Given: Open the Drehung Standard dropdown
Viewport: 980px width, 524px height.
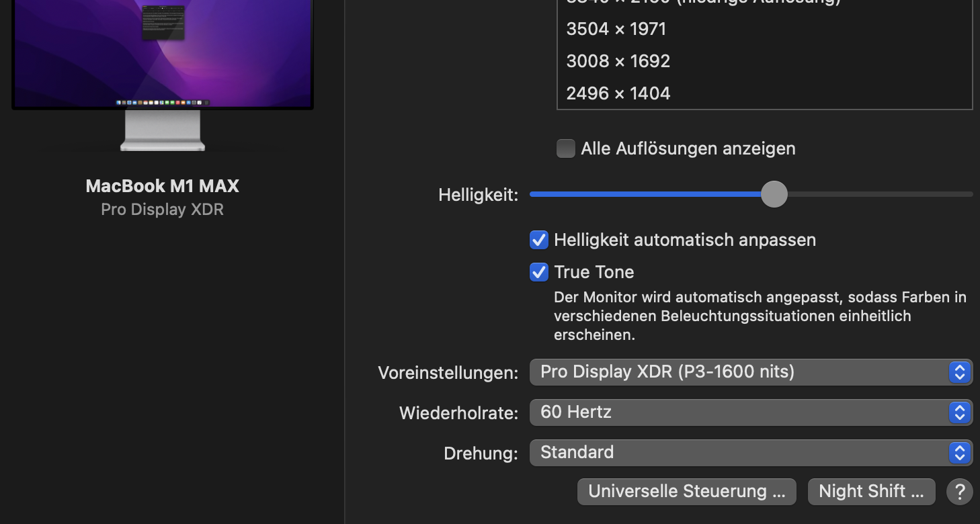Looking at the screenshot, I should [751, 452].
